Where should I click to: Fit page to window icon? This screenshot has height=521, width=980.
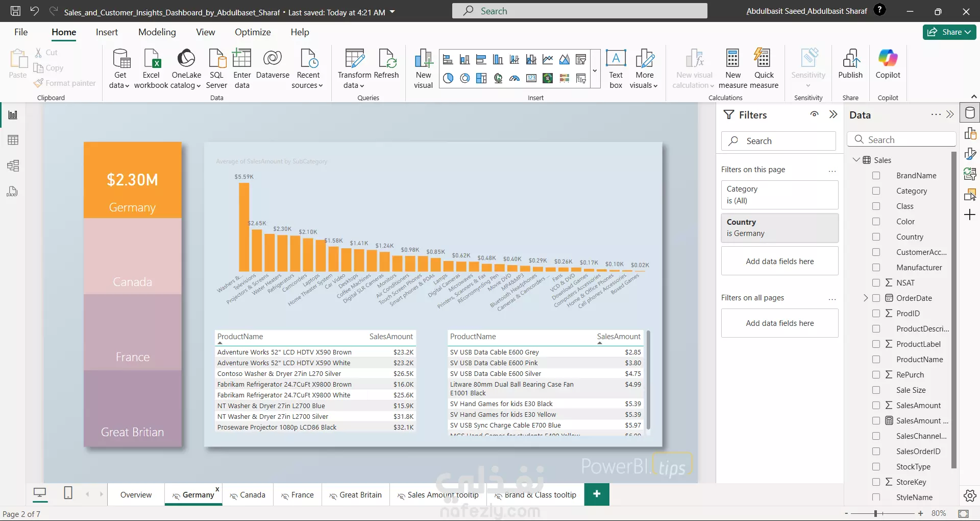click(964, 513)
